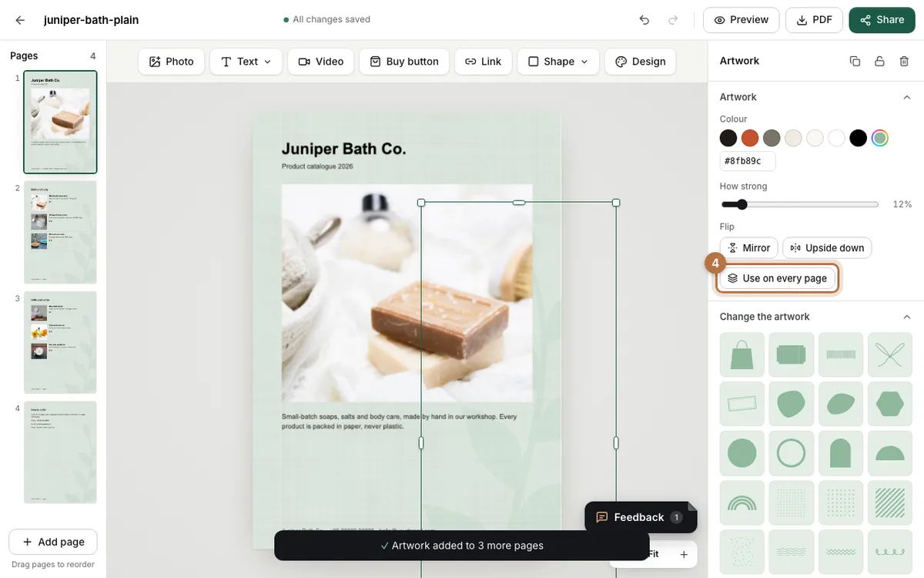The width and height of the screenshot is (924, 578).
Task: Duplicate the selected artwork
Action: click(x=855, y=61)
